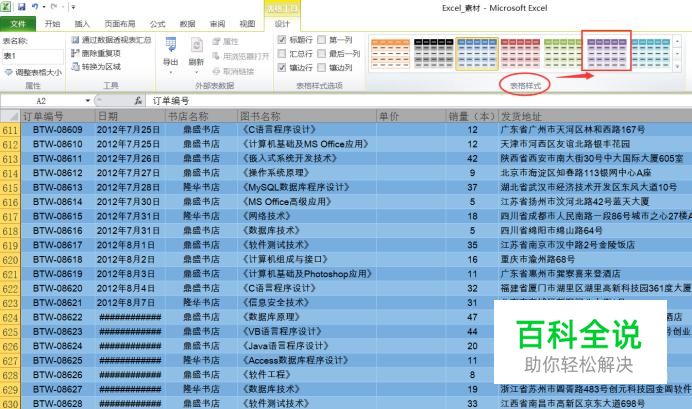Enable the banded columns (镶边列) checkbox
This screenshot has height=409, width=692.
click(x=322, y=67)
